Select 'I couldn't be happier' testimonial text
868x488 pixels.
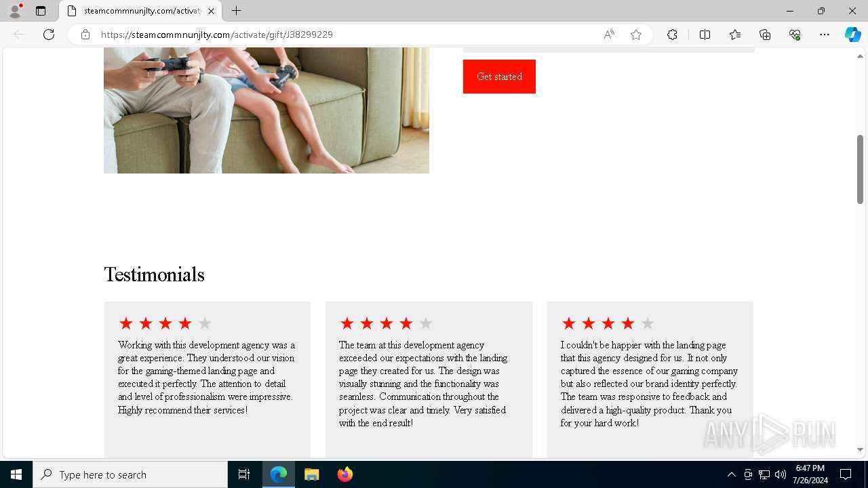650,384
